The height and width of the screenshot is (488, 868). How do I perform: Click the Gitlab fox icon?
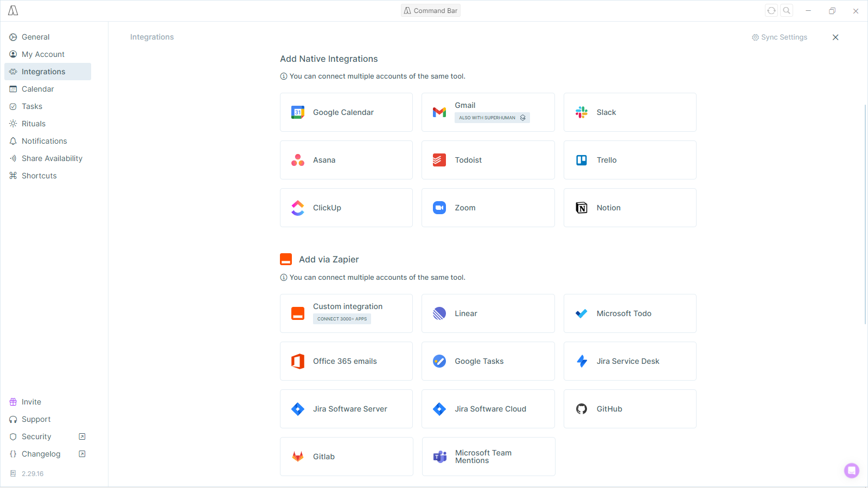coord(298,457)
